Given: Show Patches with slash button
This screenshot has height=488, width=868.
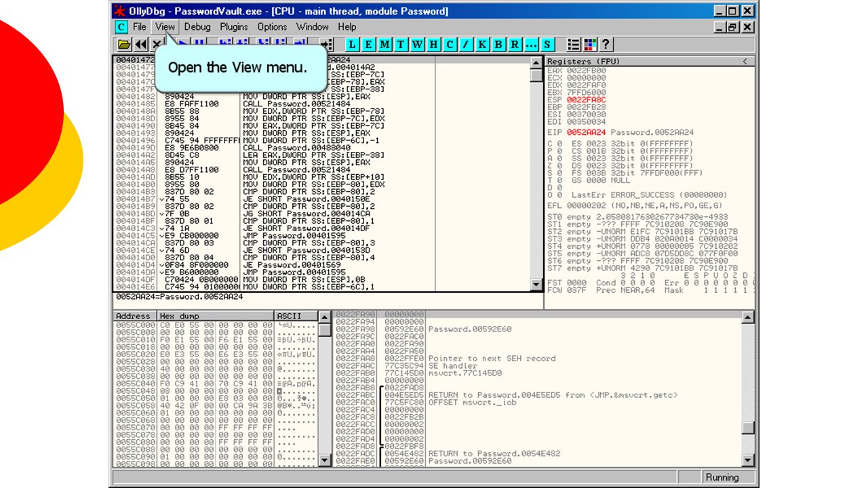Looking at the screenshot, I should 467,45.
